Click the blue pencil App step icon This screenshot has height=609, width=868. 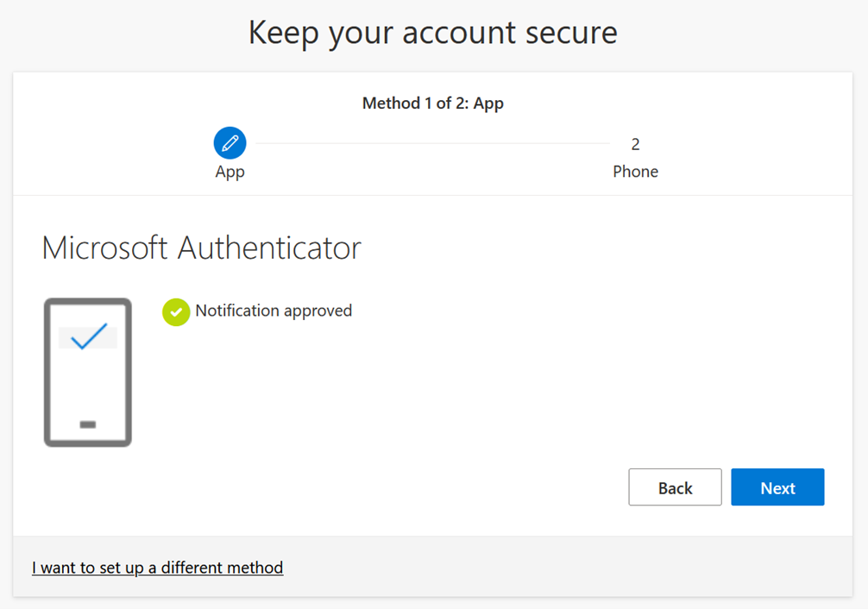[x=230, y=143]
